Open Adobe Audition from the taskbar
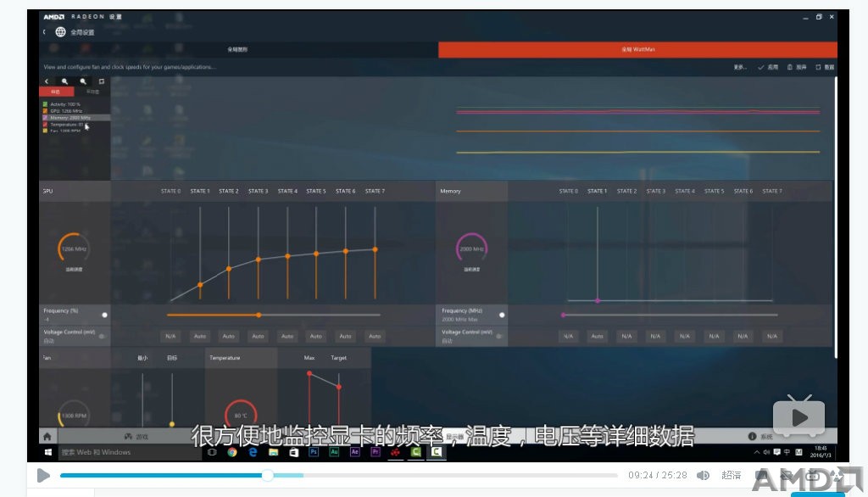 [x=334, y=452]
